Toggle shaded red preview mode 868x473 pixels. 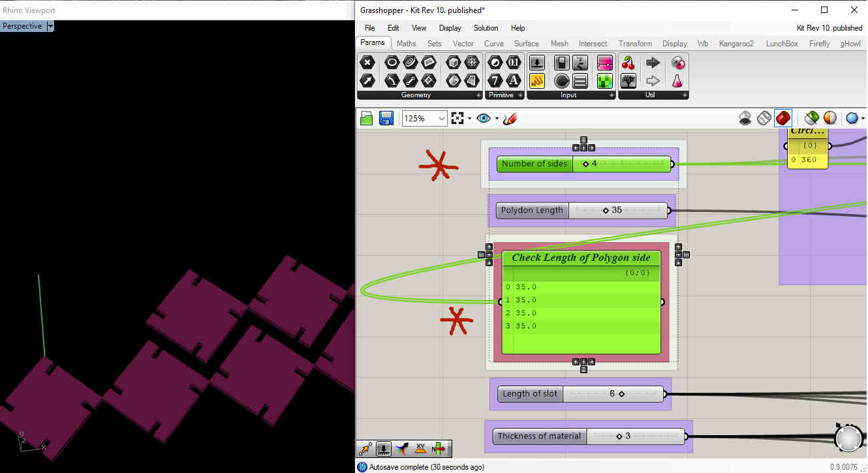tap(783, 118)
